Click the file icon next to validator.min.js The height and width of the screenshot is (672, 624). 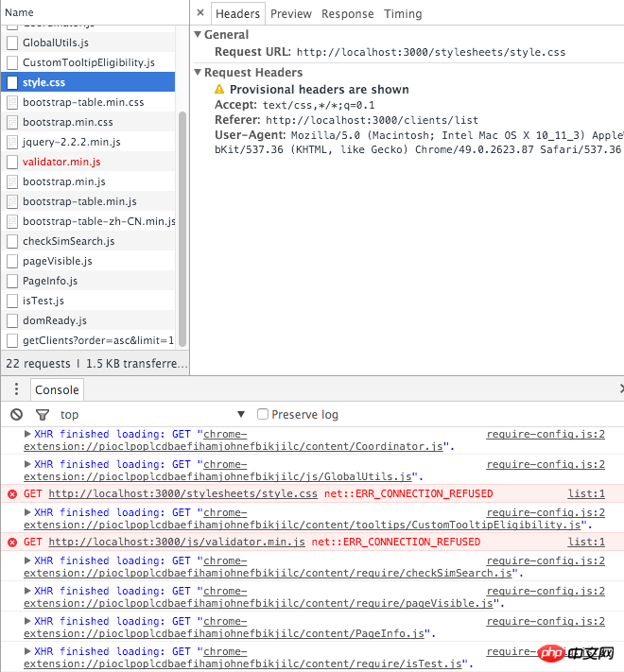pos(12,162)
